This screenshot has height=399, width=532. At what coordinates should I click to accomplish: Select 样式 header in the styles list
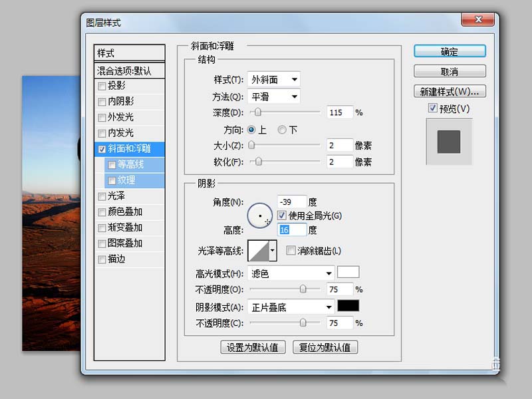(x=130, y=53)
